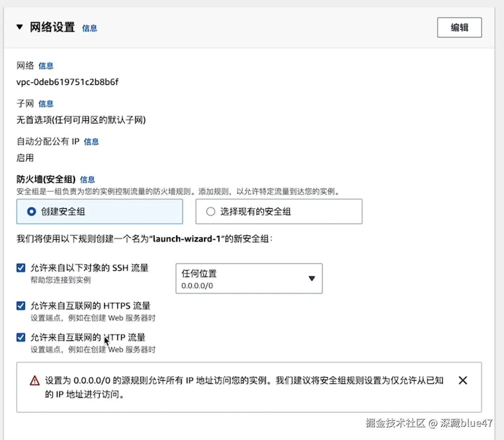This screenshot has width=504, height=440.
Task: Click the 编辑 button
Action: [459, 27]
